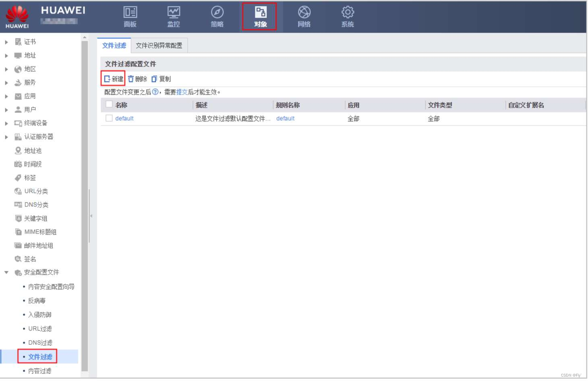Image resolution: width=588 pixels, height=381 pixels.
Task: Expand the 地址 tree node arrow
Action: pyautogui.click(x=6, y=56)
